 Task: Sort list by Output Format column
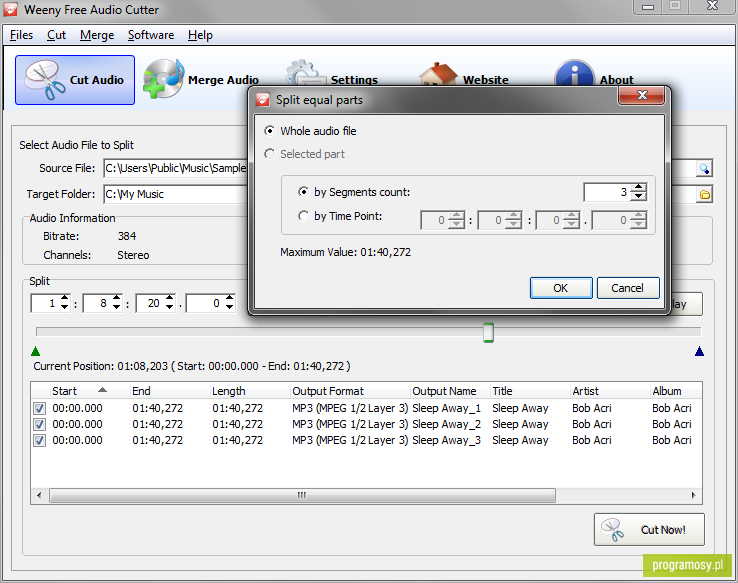click(x=350, y=391)
